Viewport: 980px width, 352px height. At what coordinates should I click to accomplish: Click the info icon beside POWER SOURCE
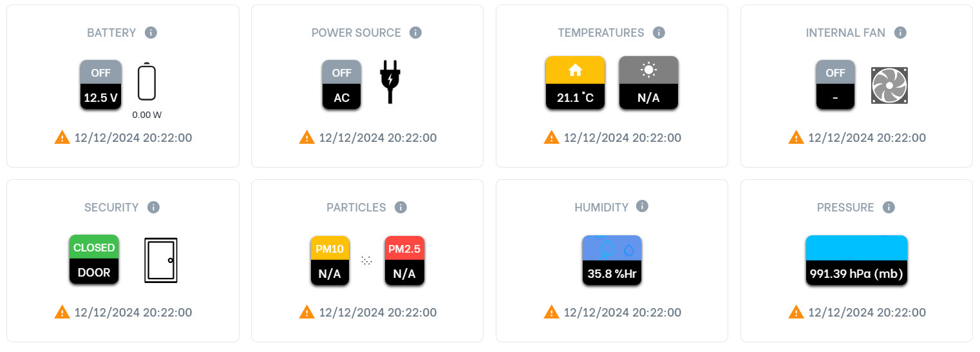[415, 32]
